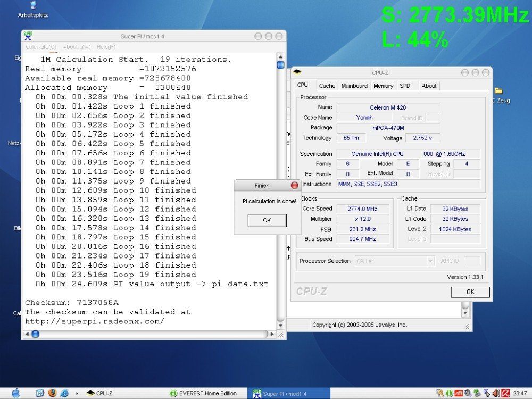532x399 pixels.
Task: Open the Help(H) menu in Super PI
Action: click(106, 47)
